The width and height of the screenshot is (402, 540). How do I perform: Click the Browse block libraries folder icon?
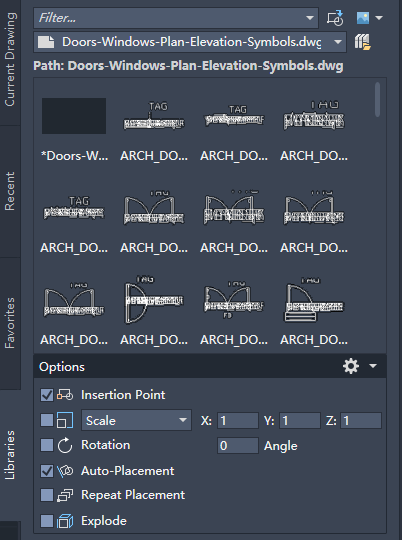pos(362,42)
